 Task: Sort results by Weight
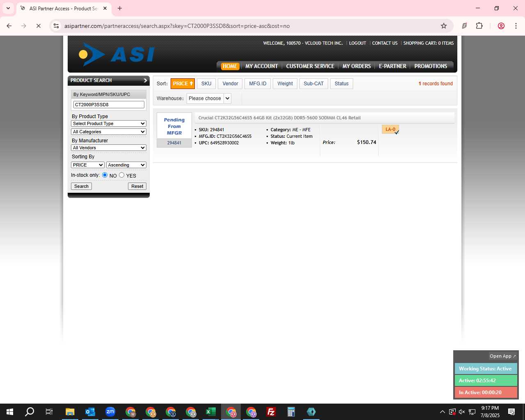[285, 84]
